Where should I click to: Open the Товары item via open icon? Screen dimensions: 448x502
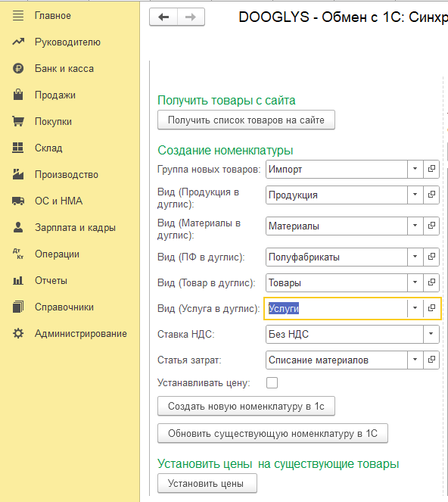click(x=431, y=282)
